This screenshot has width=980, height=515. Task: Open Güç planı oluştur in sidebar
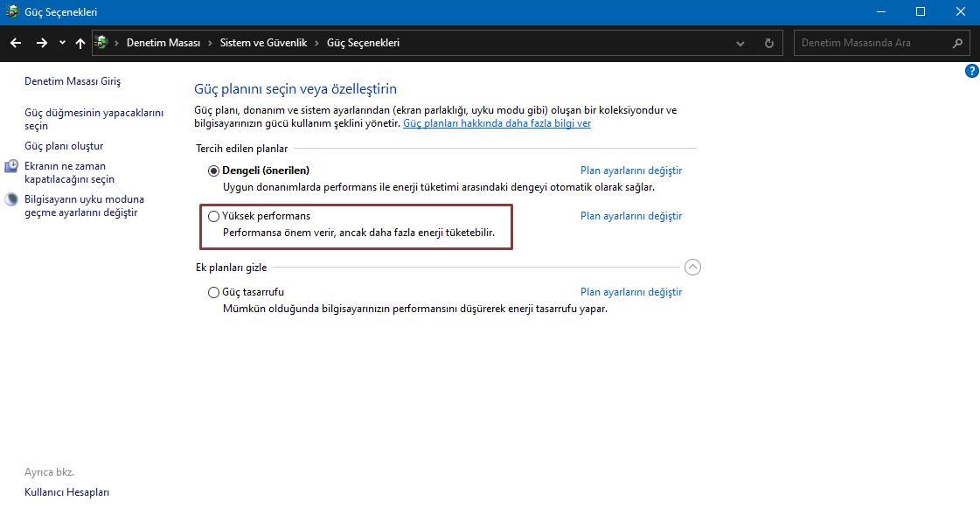64,146
